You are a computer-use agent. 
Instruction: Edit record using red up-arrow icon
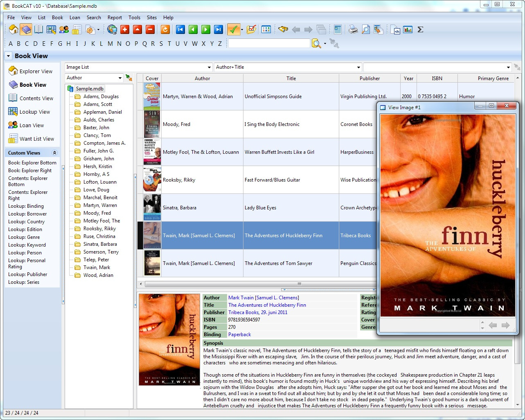pyautogui.click(x=137, y=29)
